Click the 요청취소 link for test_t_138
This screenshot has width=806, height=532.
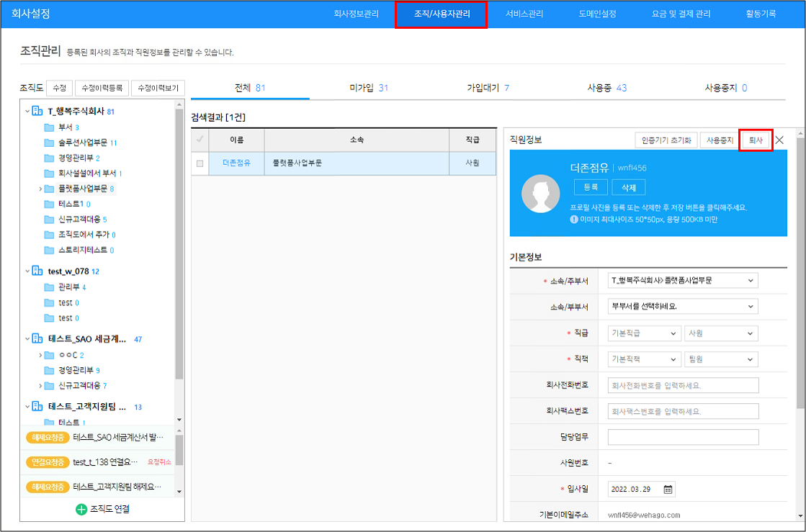click(159, 462)
